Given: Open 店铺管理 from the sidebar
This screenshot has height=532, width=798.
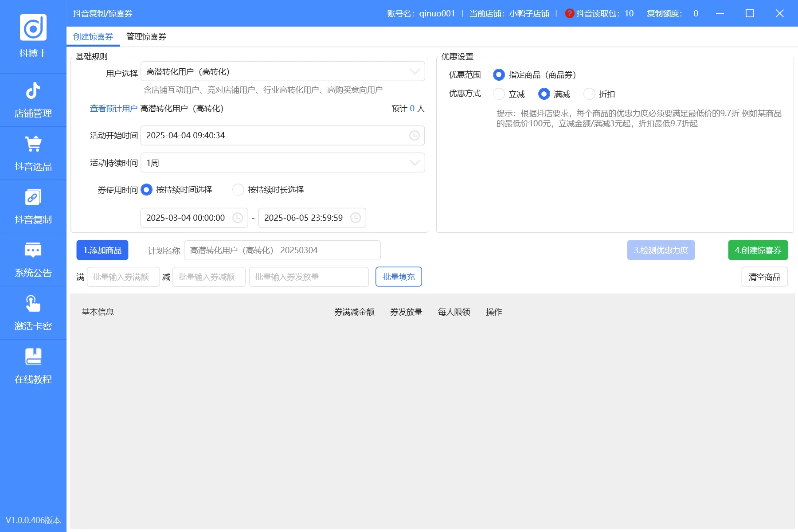Looking at the screenshot, I should [x=33, y=100].
